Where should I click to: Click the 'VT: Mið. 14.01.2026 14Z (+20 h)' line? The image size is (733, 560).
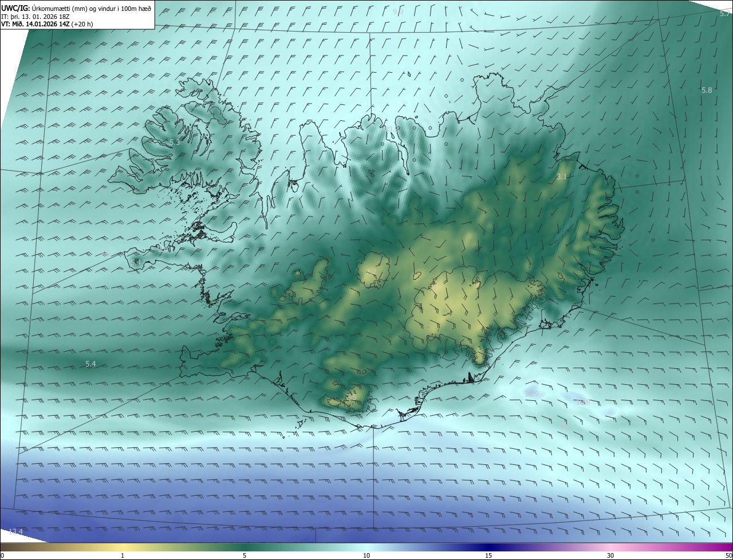47,24
